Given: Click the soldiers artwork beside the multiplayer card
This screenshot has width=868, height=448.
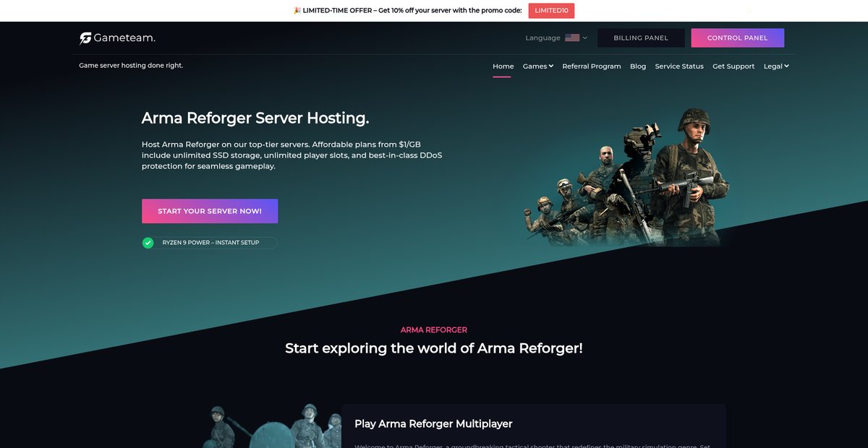Looking at the screenshot, I should click(x=271, y=426).
